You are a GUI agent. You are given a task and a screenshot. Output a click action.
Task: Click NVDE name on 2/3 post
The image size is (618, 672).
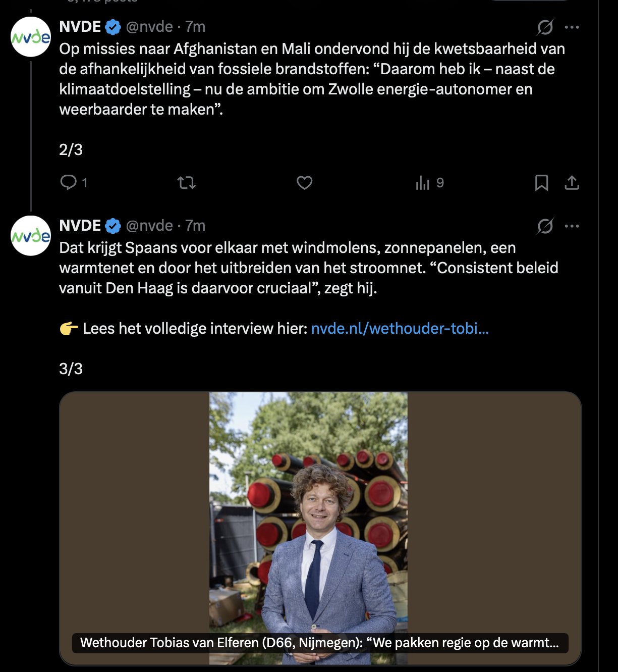point(80,27)
